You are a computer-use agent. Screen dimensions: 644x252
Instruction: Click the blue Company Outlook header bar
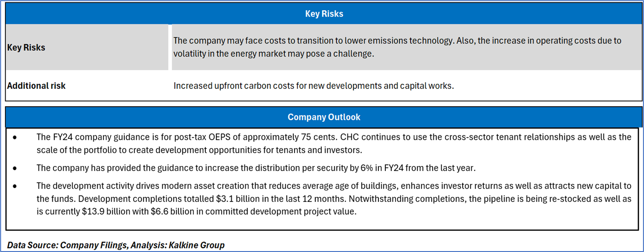pos(324,117)
